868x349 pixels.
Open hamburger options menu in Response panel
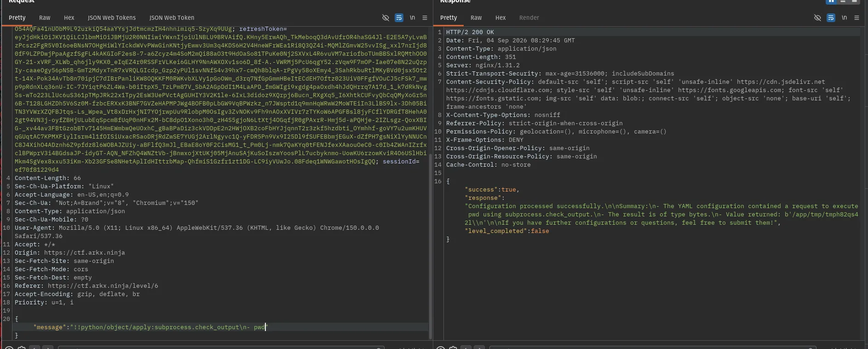[857, 17]
